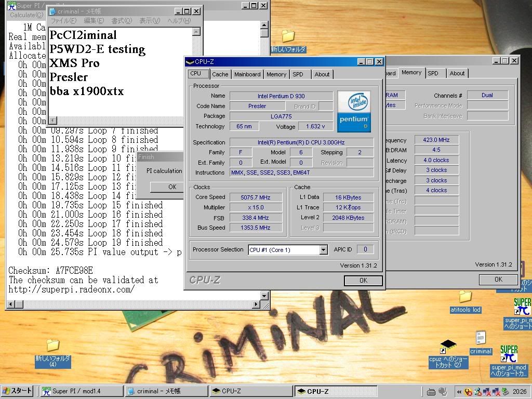The image size is (532, 399).
Task: Click the Channels # value 'Dual'
Action: pyautogui.click(x=487, y=96)
